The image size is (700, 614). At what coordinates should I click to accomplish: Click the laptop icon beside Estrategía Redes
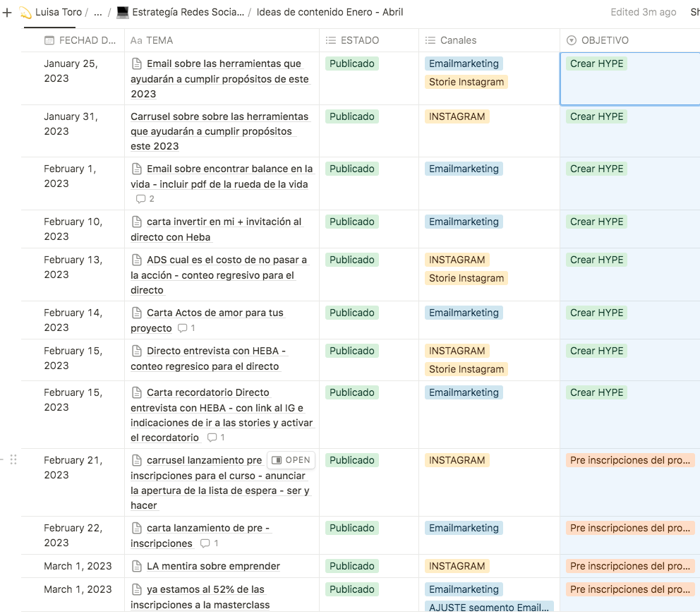pyautogui.click(x=122, y=12)
